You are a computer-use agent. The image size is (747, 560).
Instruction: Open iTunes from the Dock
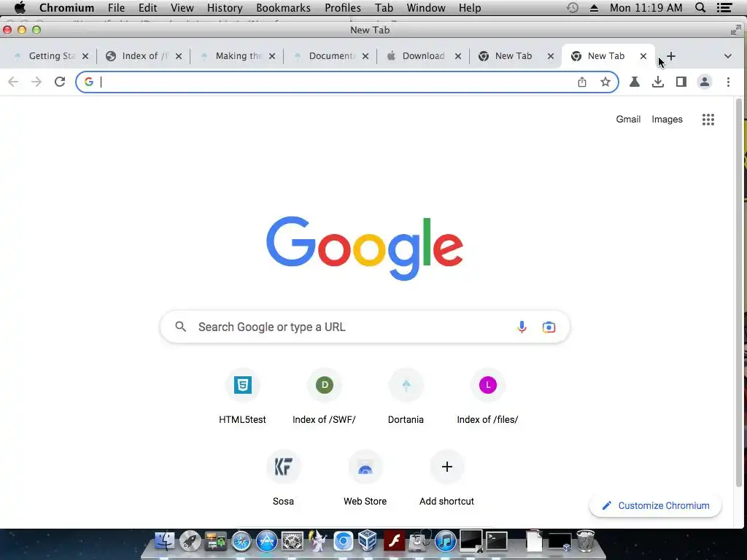[446, 542]
